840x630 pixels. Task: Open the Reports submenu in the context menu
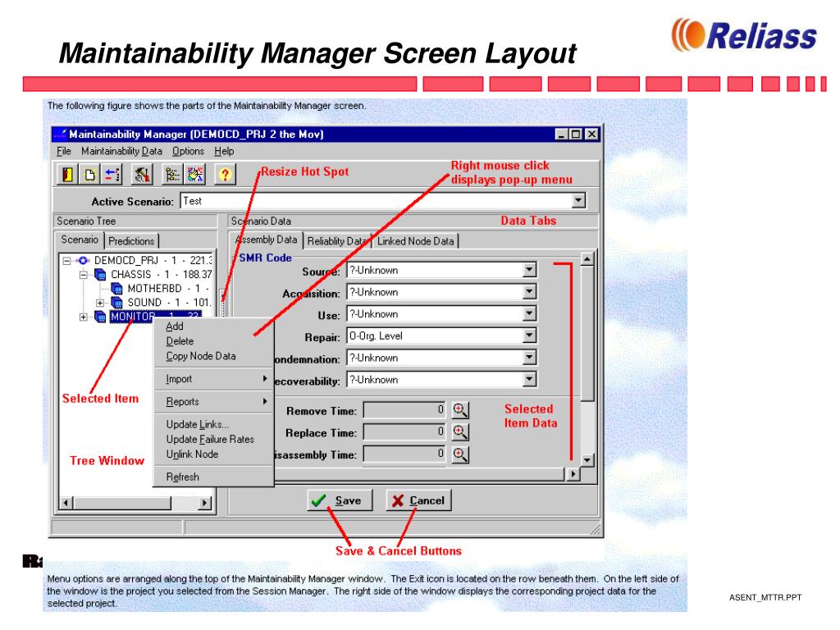pos(213,401)
